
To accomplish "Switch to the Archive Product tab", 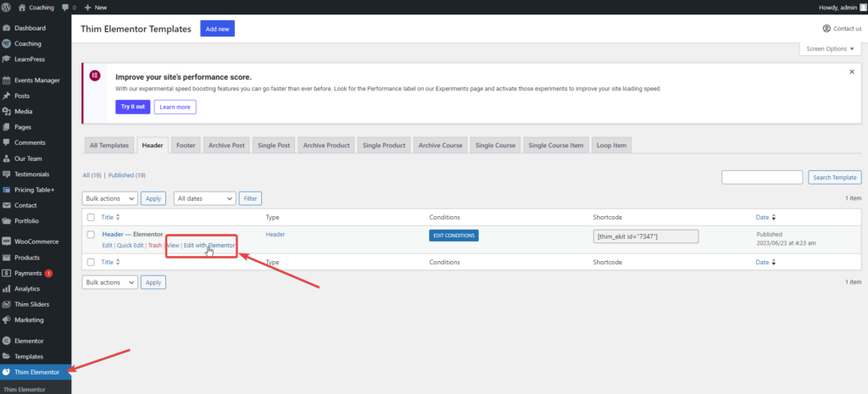I will (x=326, y=146).
